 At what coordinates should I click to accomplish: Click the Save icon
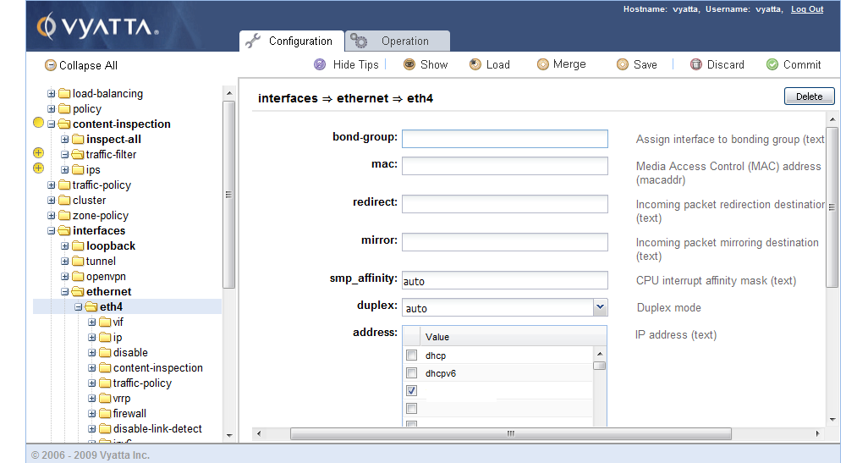point(623,64)
